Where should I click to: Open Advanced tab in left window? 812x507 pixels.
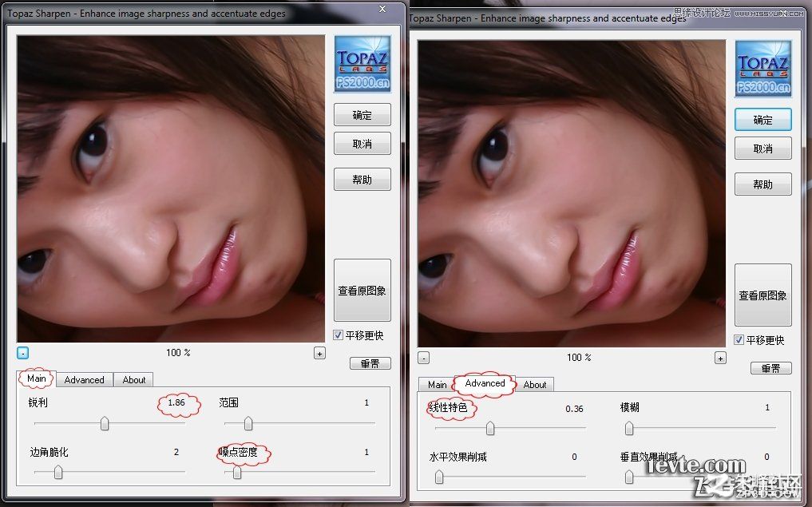click(x=85, y=379)
